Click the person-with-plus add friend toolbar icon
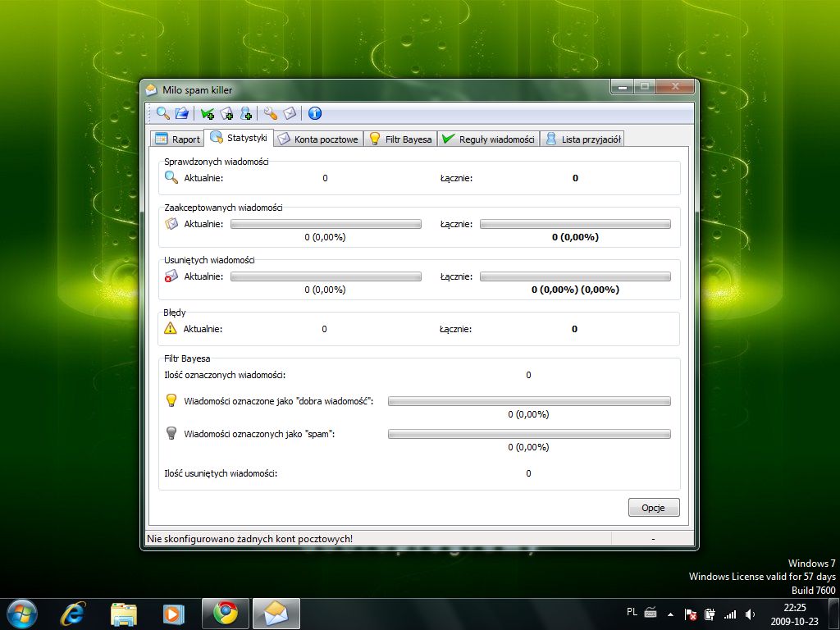This screenshot has width=840, height=630. [246, 113]
